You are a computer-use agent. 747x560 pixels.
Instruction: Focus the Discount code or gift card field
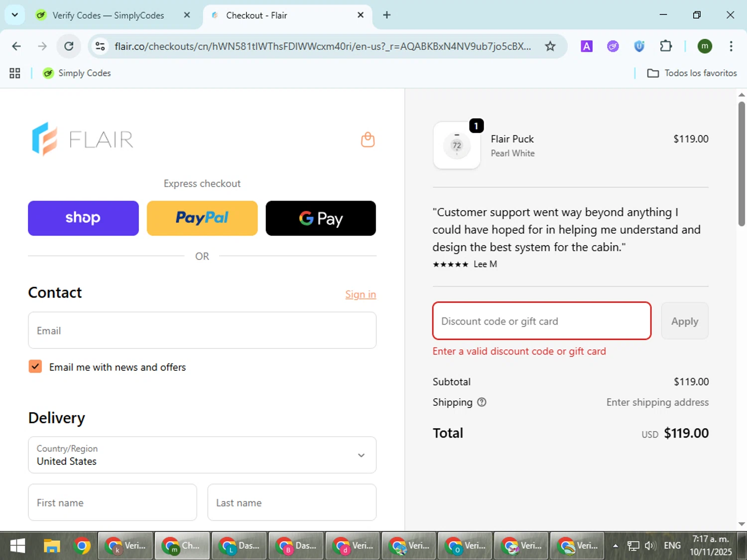(542, 321)
